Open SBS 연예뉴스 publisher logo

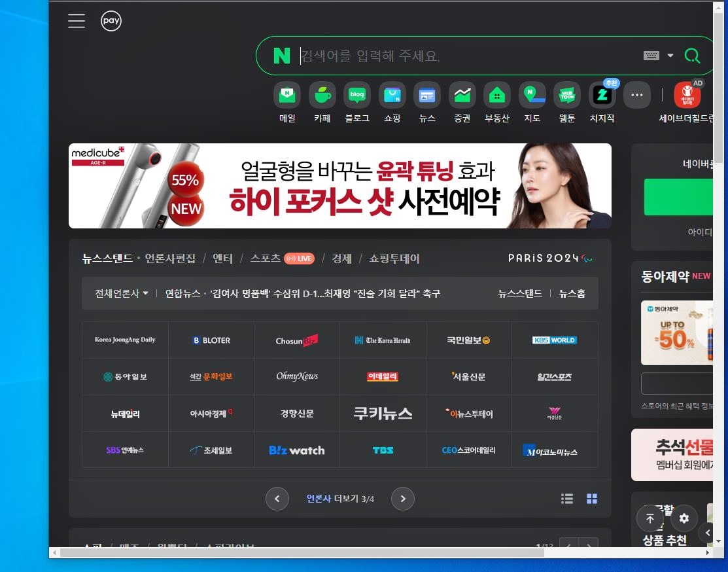[x=125, y=450]
